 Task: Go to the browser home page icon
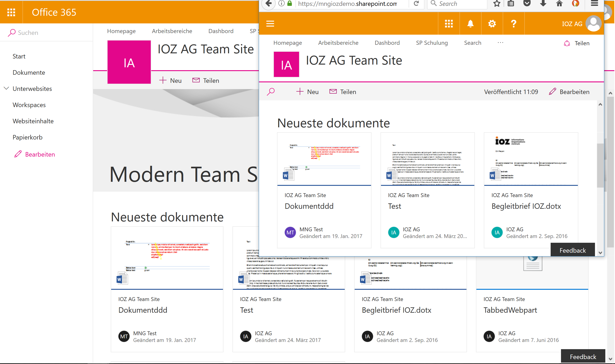pyautogui.click(x=559, y=3)
